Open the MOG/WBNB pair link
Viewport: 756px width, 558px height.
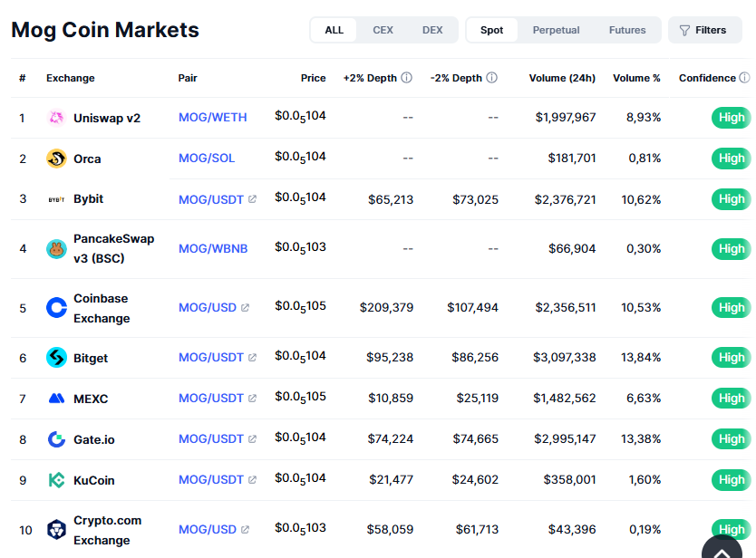pos(213,248)
